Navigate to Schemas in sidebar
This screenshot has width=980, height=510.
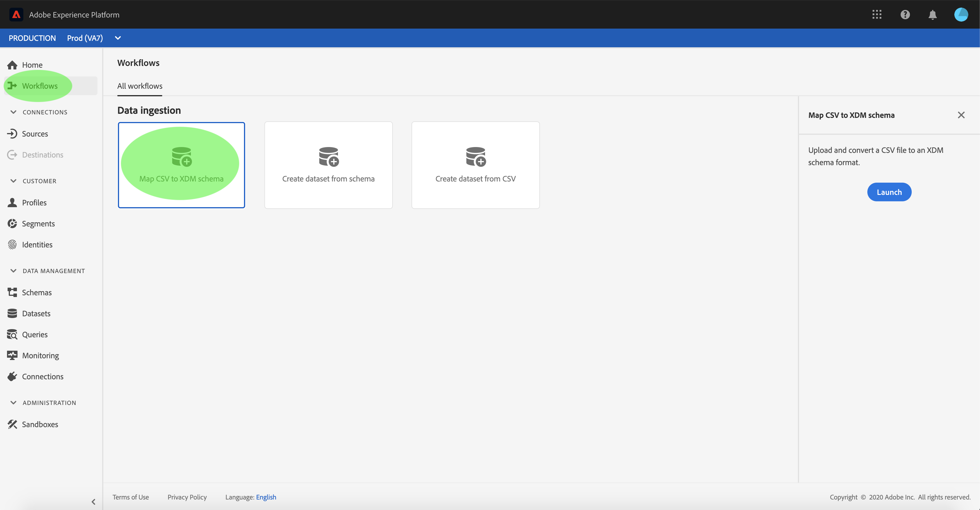pyautogui.click(x=36, y=292)
